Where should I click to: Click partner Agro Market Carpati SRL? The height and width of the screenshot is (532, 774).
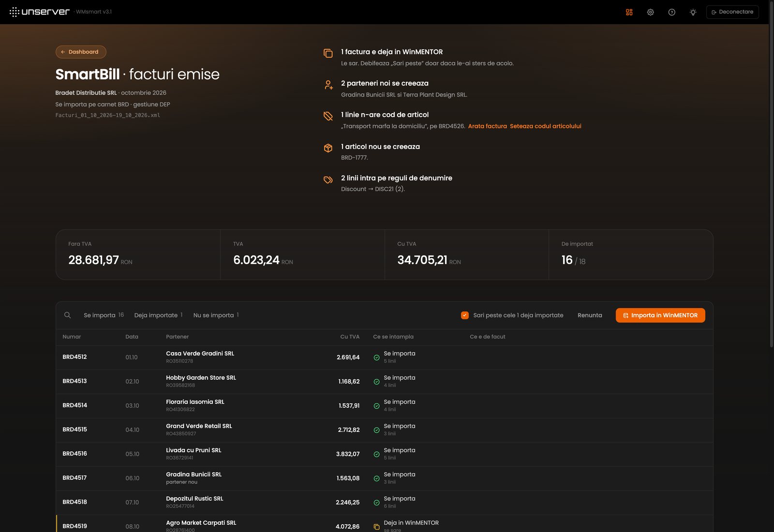[x=201, y=523]
